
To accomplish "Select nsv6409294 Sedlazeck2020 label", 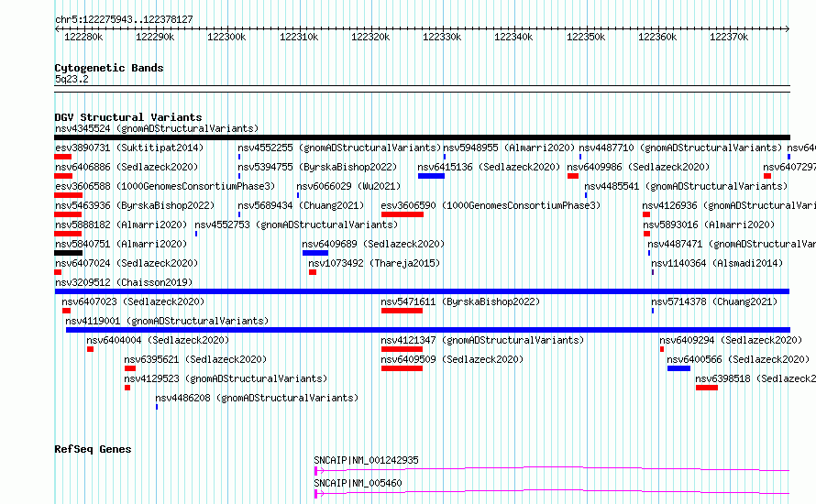I will 731,340.
